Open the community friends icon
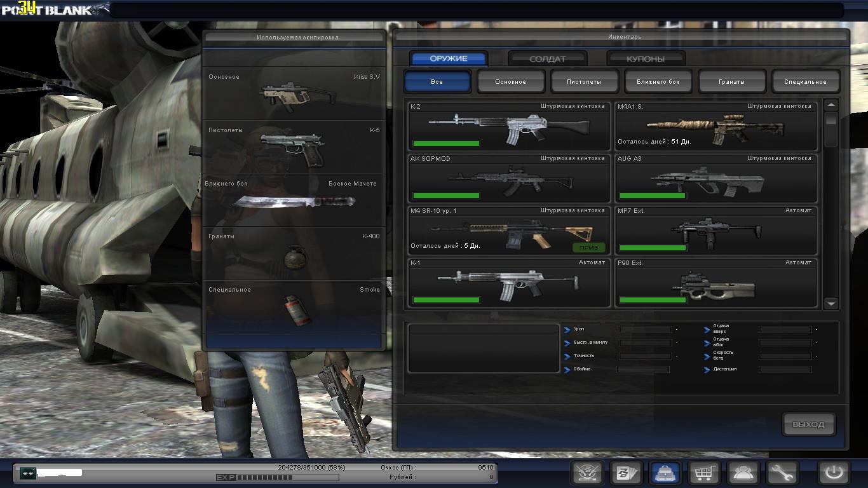 point(743,473)
